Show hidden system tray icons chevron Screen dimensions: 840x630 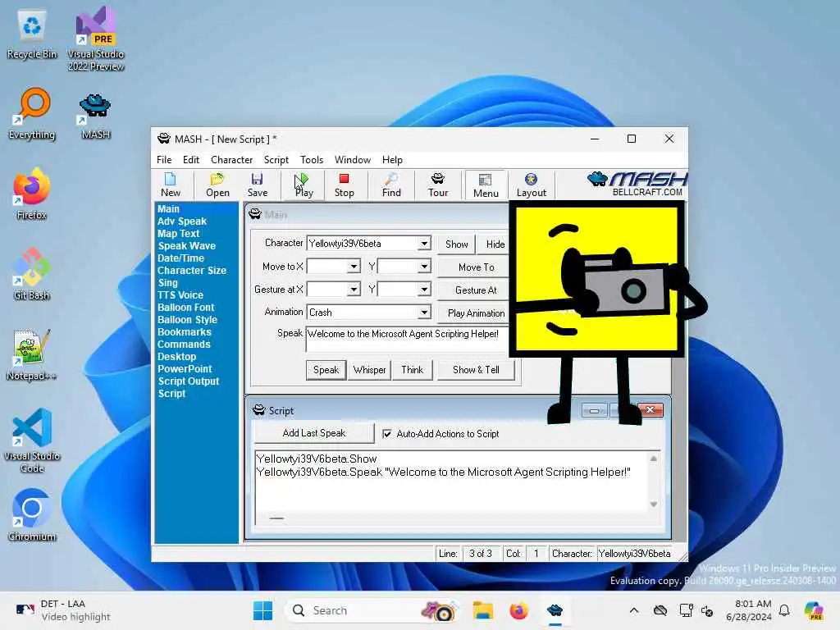tap(634, 610)
